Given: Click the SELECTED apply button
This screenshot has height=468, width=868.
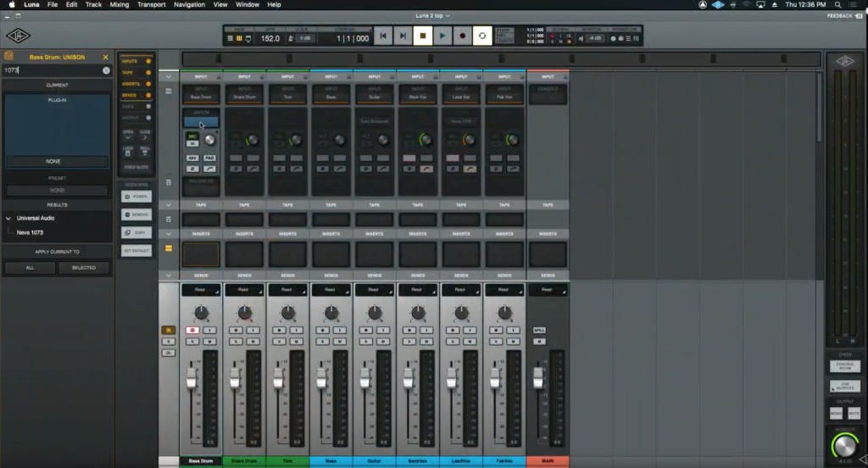Looking at the screenshot, I should pyautogui.click(x=84, y=268).
